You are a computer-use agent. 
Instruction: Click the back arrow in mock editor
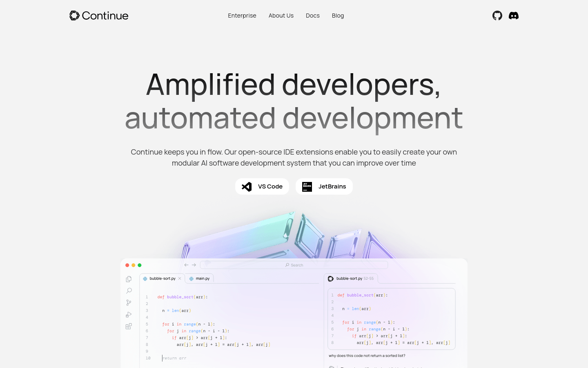point(186,265)
